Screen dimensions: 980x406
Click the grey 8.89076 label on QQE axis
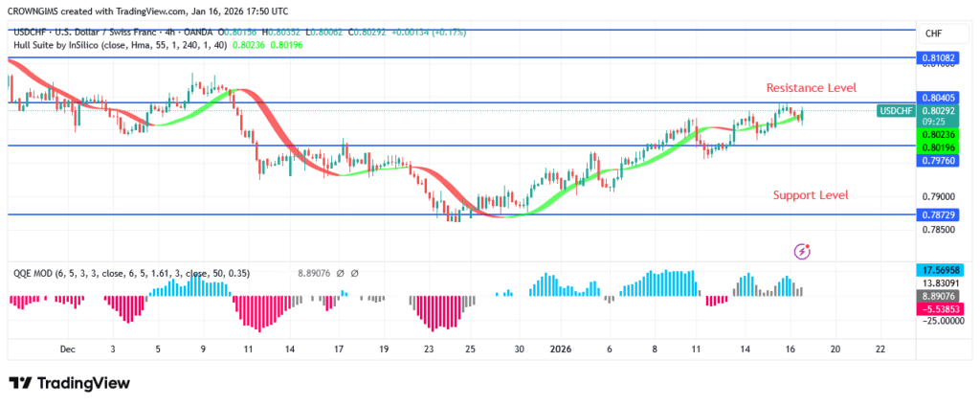coord(940,297)
